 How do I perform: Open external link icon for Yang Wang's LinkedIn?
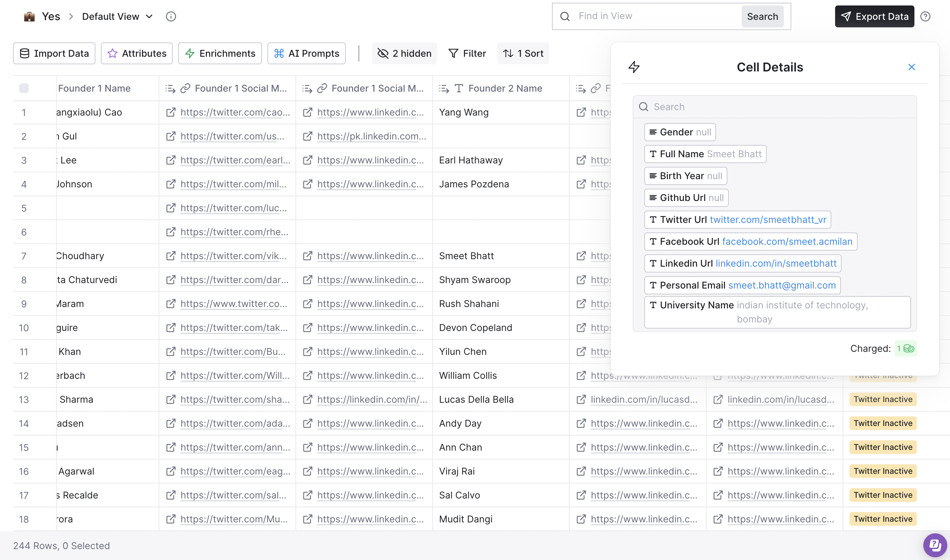581,112
